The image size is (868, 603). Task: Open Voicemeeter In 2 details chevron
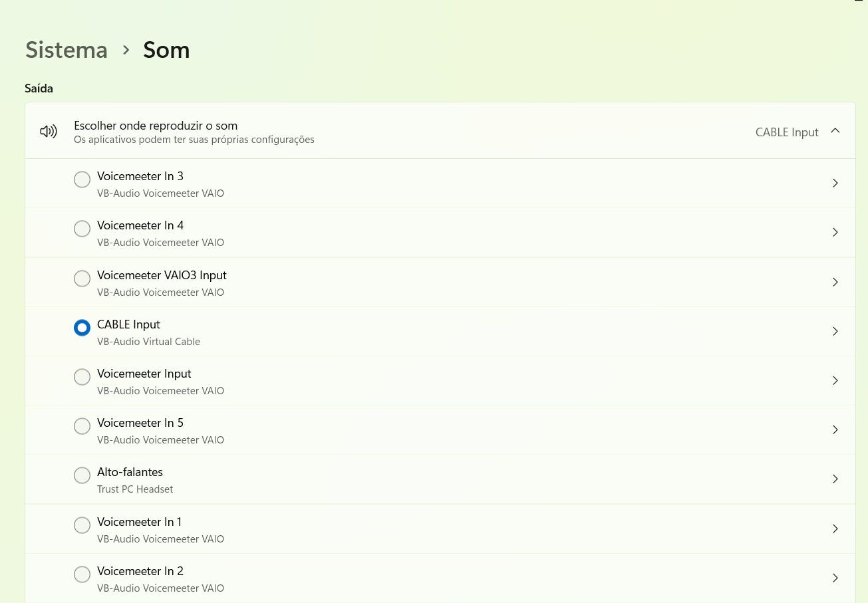tap(835, 578)
